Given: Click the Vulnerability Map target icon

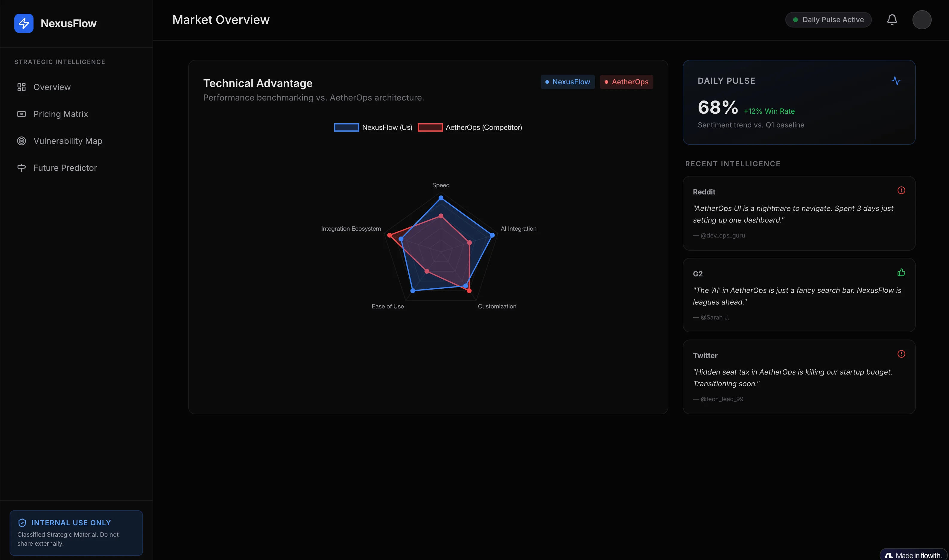Looking at the screenshot, I should (x=22, y=141).
